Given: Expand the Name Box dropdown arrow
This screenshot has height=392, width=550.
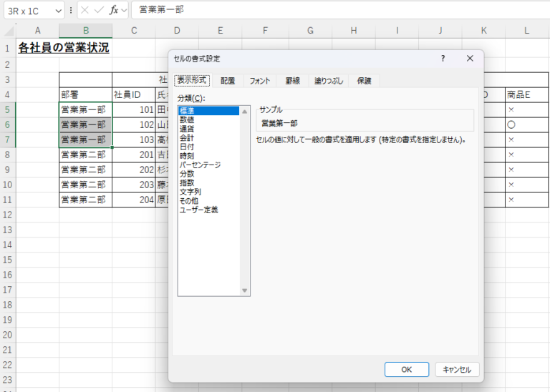Looking at the screenshot, I should coord(58,11).
